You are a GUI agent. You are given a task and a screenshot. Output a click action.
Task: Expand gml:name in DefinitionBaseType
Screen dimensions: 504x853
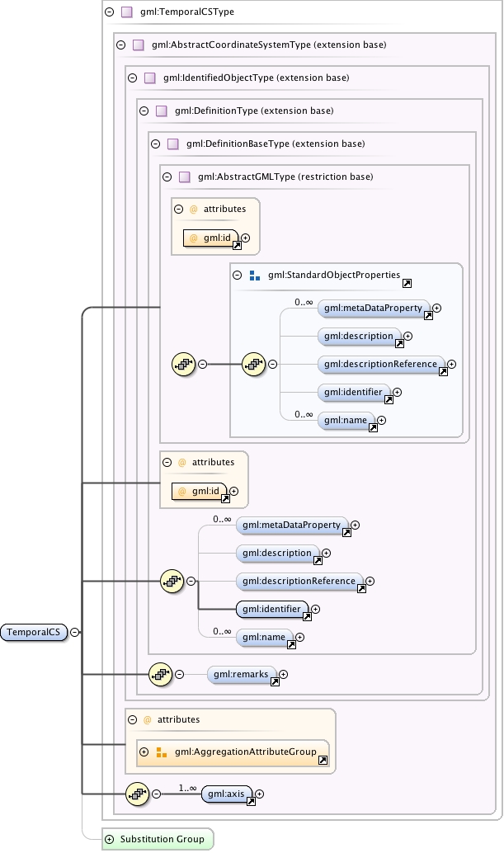(299, 638)
